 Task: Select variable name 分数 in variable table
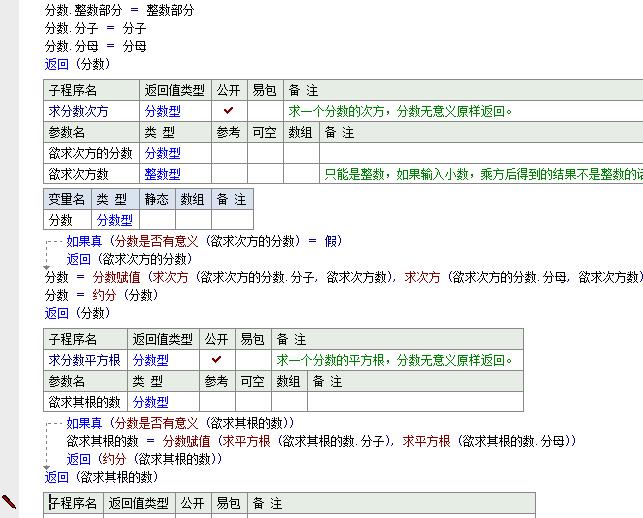(60, 220)
